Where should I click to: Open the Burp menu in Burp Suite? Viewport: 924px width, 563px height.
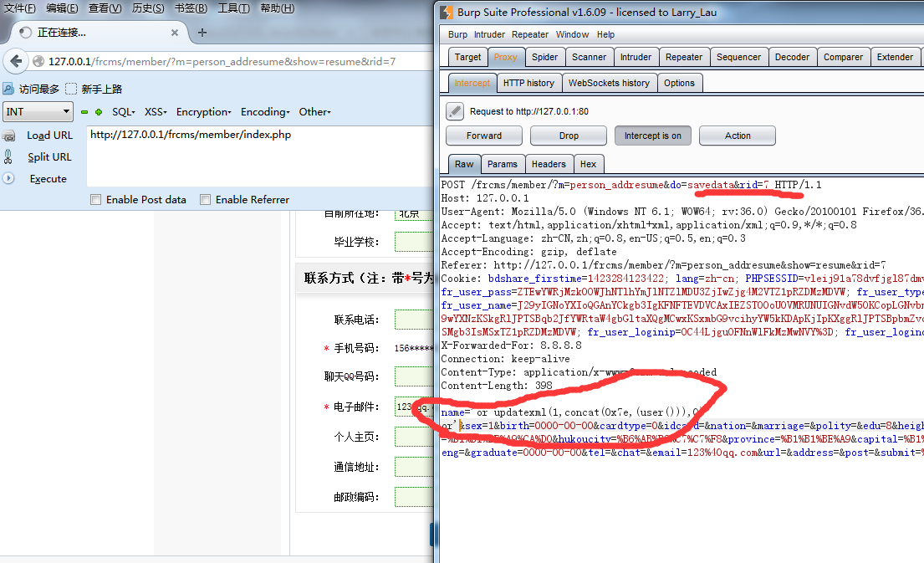457,35
